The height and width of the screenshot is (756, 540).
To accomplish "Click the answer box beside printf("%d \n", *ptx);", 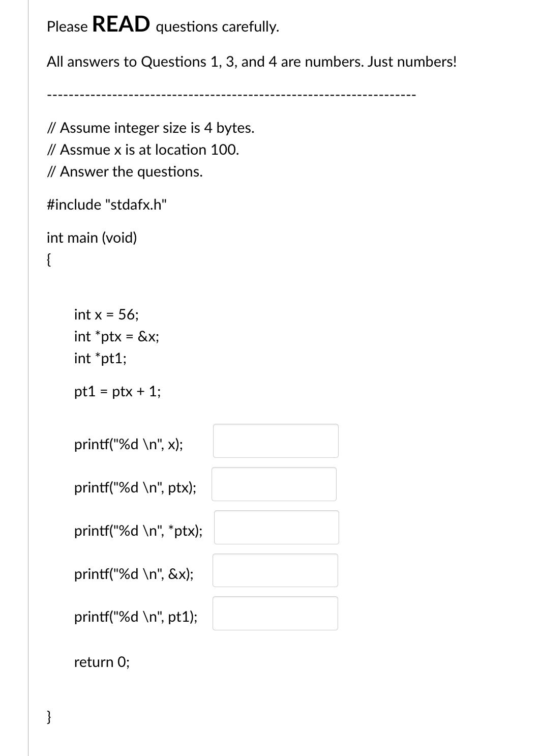I will [x=277, y=528].
